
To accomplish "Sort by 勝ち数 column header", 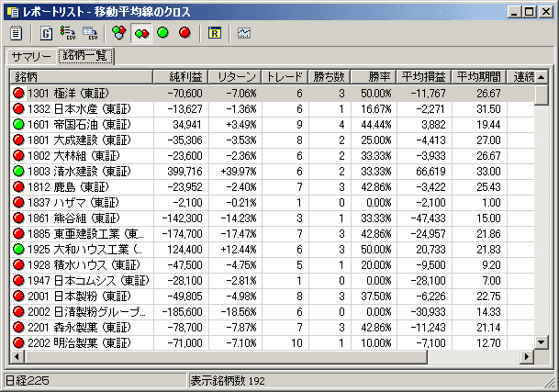I will 330,77.
